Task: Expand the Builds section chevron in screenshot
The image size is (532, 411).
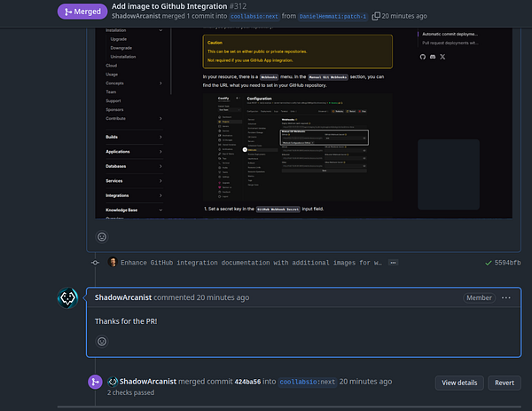Action: pyautogui.click(x=160, y=137)
